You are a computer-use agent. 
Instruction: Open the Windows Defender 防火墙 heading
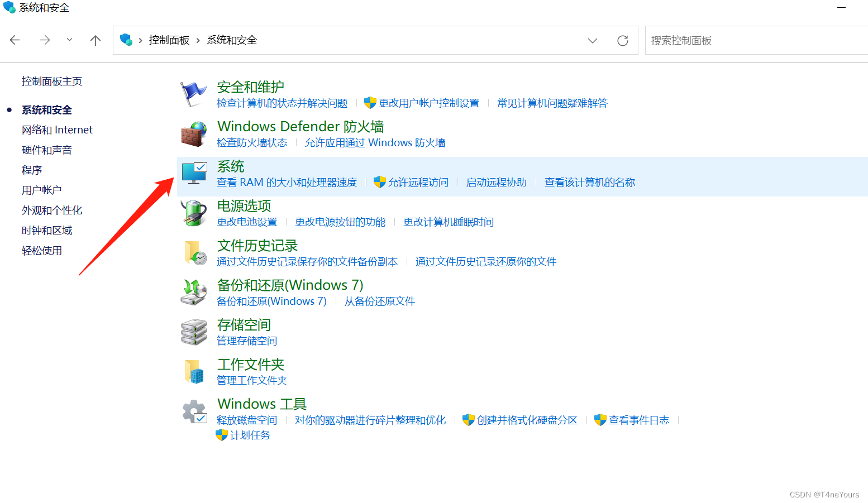[301, 127]
